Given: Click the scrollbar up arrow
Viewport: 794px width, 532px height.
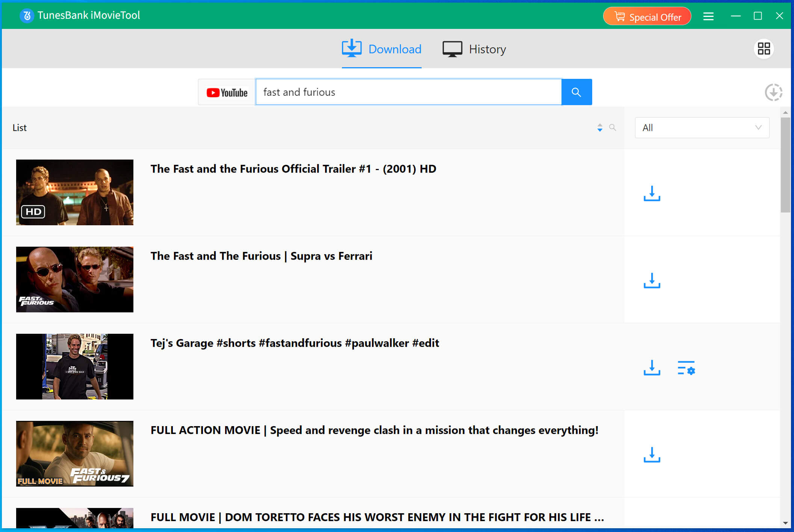Looking at the screenshot, I should pos(785,113).
